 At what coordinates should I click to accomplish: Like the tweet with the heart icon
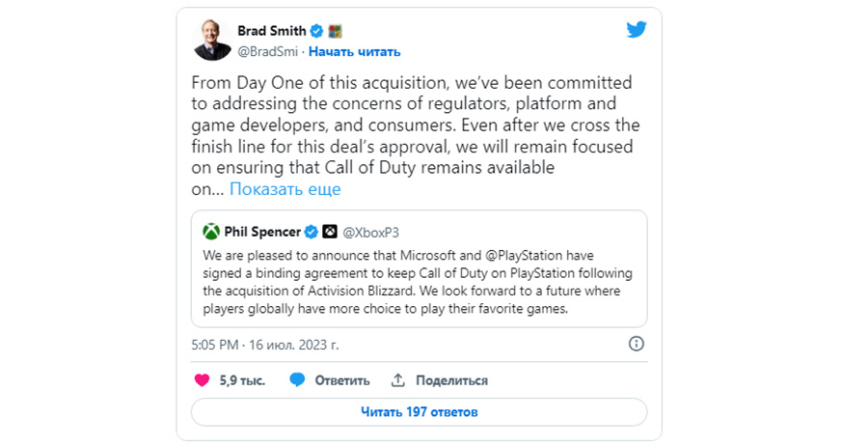202,380
